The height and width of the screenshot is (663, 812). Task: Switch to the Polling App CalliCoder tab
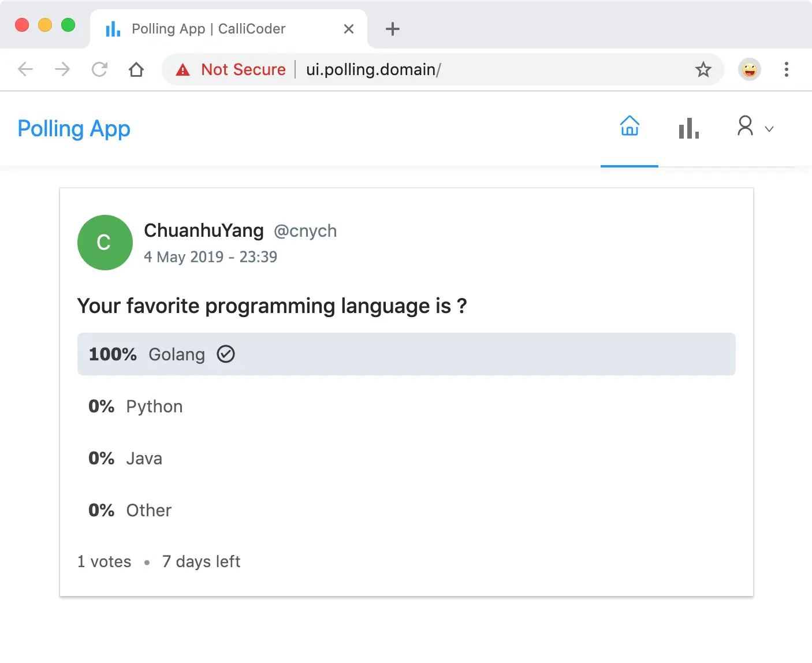208,28
